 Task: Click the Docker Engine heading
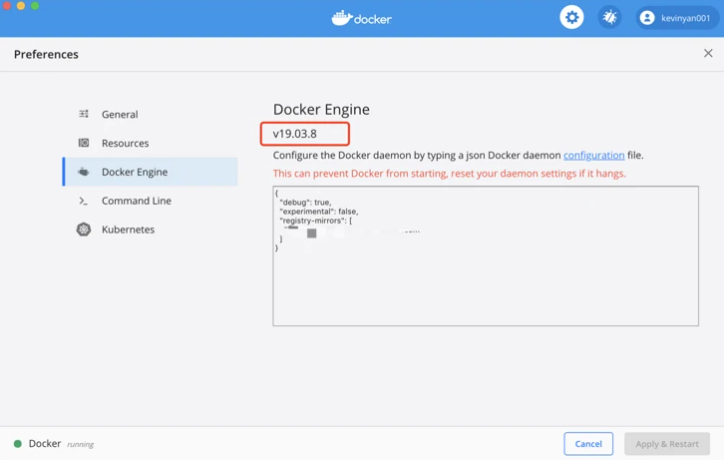pos(321,109)
